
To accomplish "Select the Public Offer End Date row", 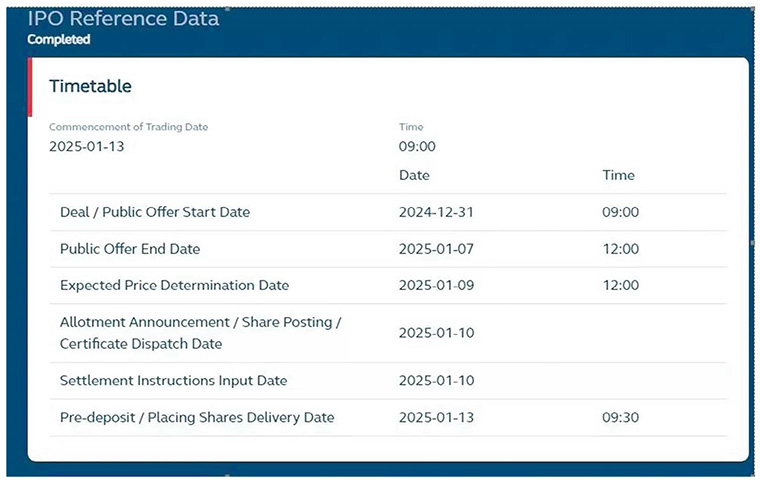I will (130, 249).
